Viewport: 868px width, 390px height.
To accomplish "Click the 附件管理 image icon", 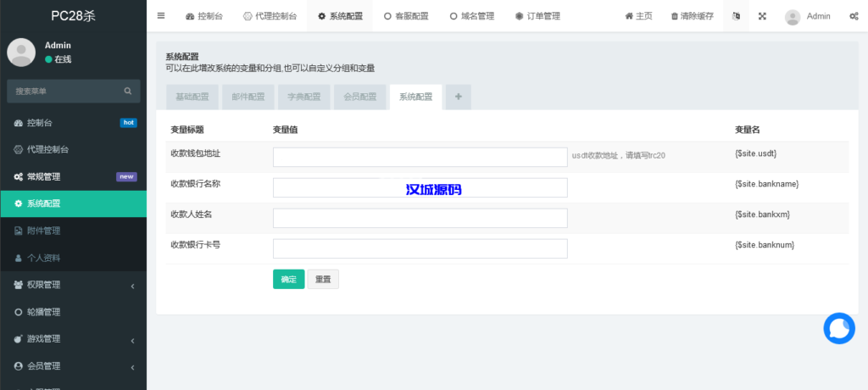I will pos(19,231).
